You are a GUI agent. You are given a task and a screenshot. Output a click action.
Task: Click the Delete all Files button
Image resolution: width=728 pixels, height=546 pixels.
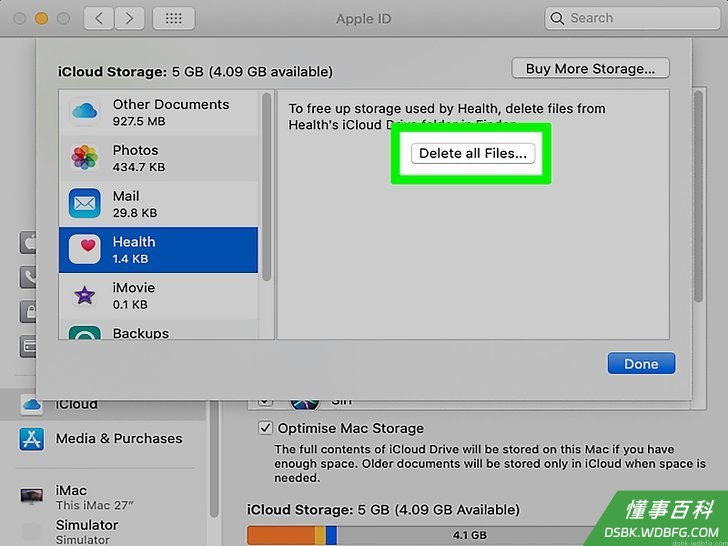(x=473, y=153)
